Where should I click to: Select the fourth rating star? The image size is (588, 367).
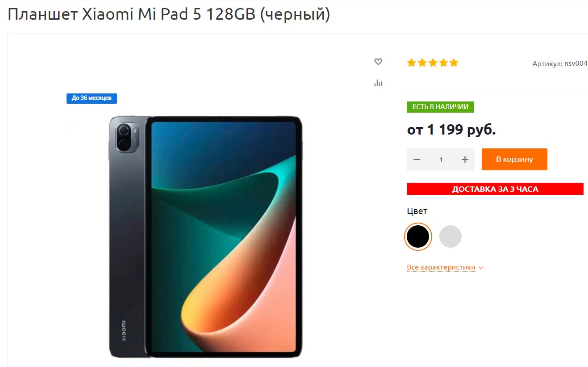click(443, 63)
